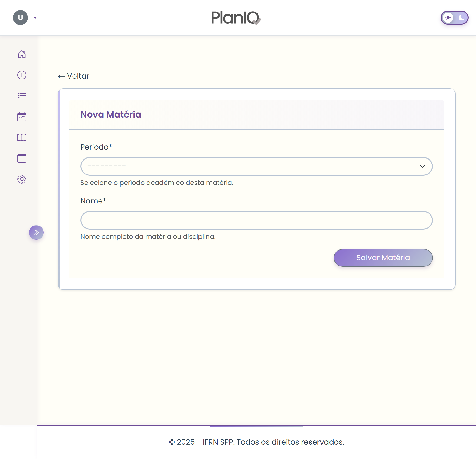This screenshot has width=476, height=459.
Task: Click the PlanIQ logo
Action: [236, 18]
